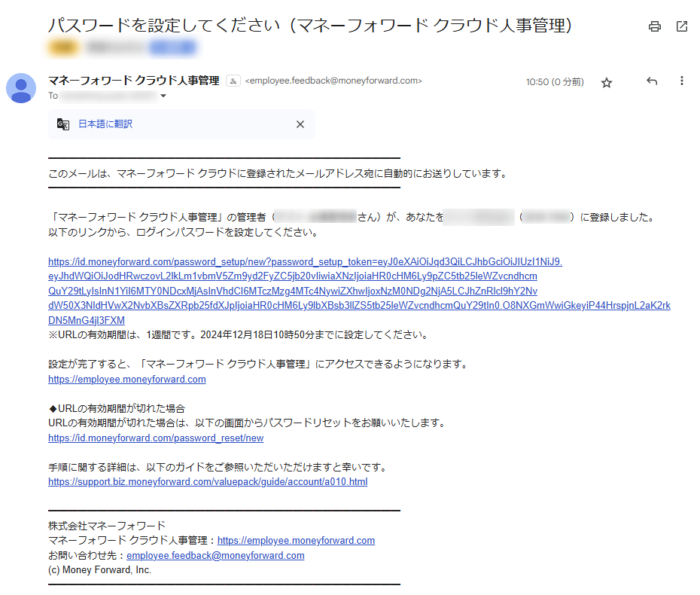
Task: Expand recipient details arrow next to To
Action: 163,96
